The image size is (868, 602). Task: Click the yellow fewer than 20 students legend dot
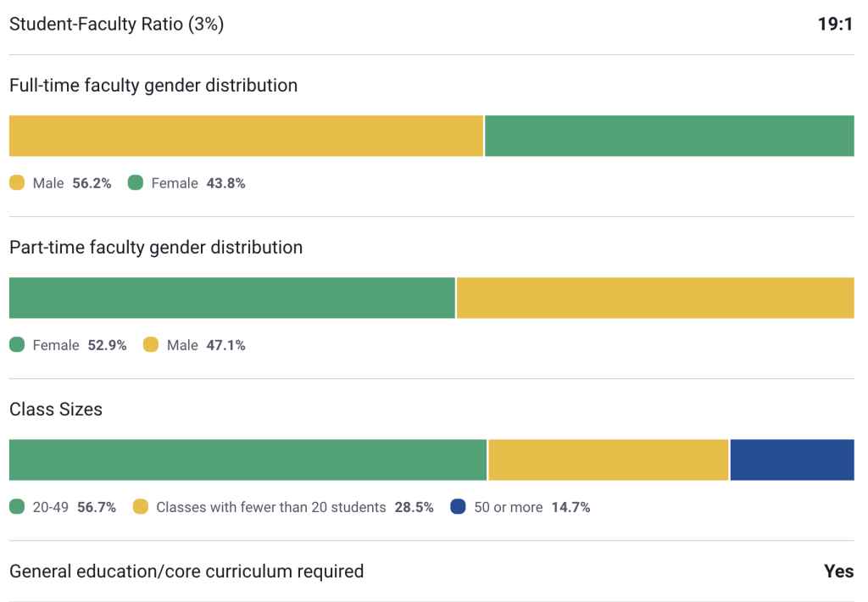pos(141,507)
